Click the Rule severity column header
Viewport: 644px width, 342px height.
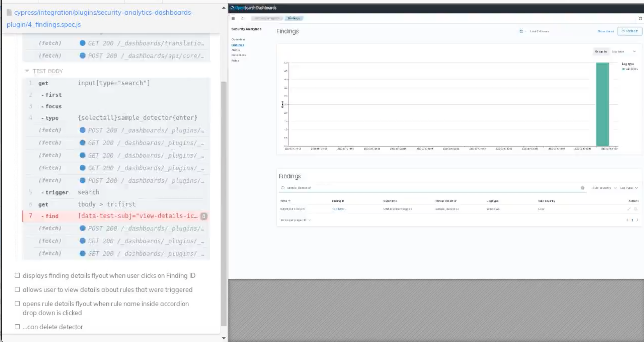tap(547, 201)
